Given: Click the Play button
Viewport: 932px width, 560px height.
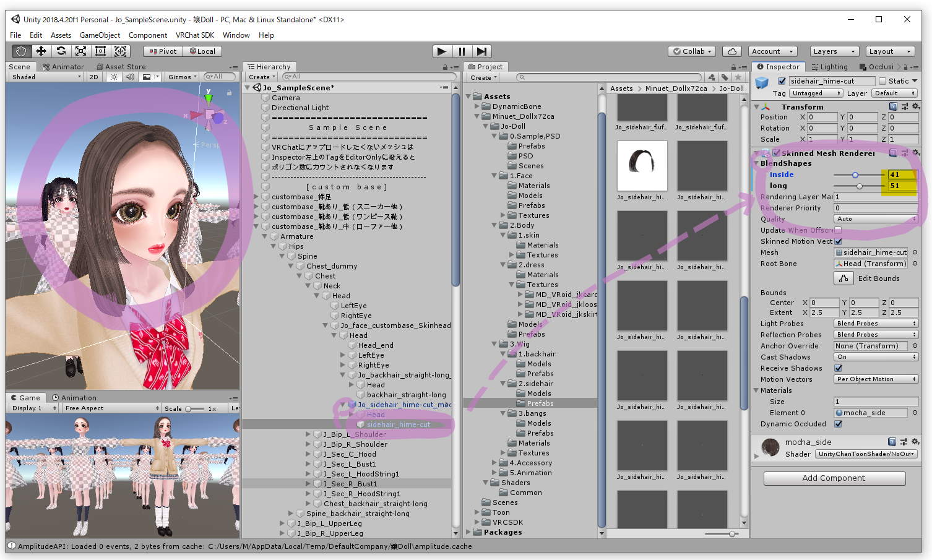Looking at the screenshot, I should (441, 51).
